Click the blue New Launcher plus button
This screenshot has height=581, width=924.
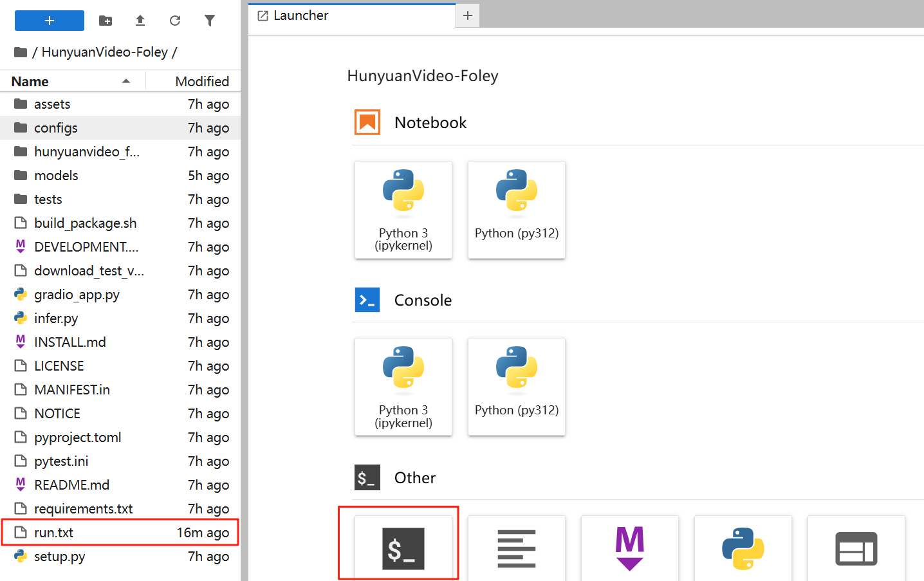point(50,21)
